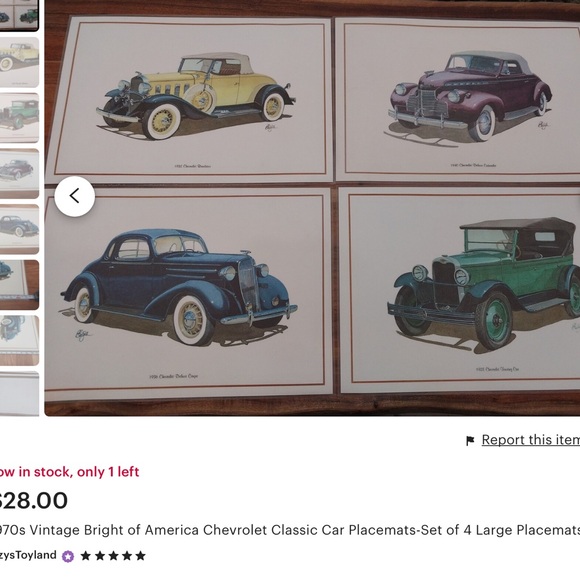Select the yellow roadster thumbnail
580x580 pixels.
19,62
